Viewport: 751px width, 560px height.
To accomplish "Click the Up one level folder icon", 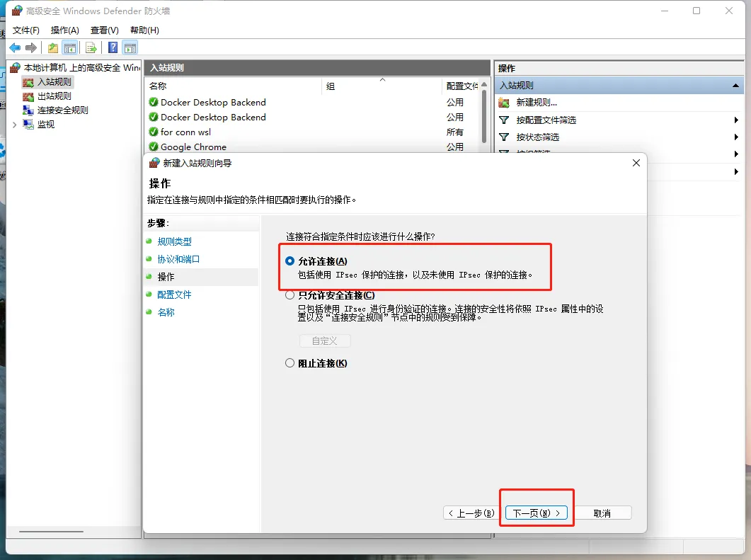I will tap(52, 47).
